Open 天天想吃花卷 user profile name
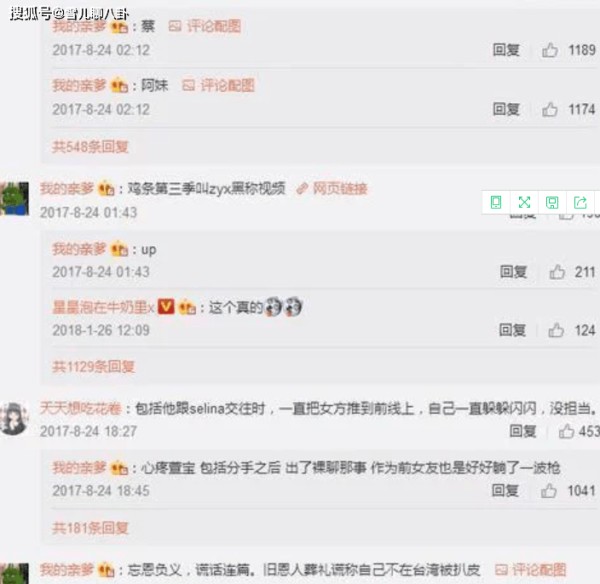This screenshot has width=600, height=584. click(x=81, y=409)
